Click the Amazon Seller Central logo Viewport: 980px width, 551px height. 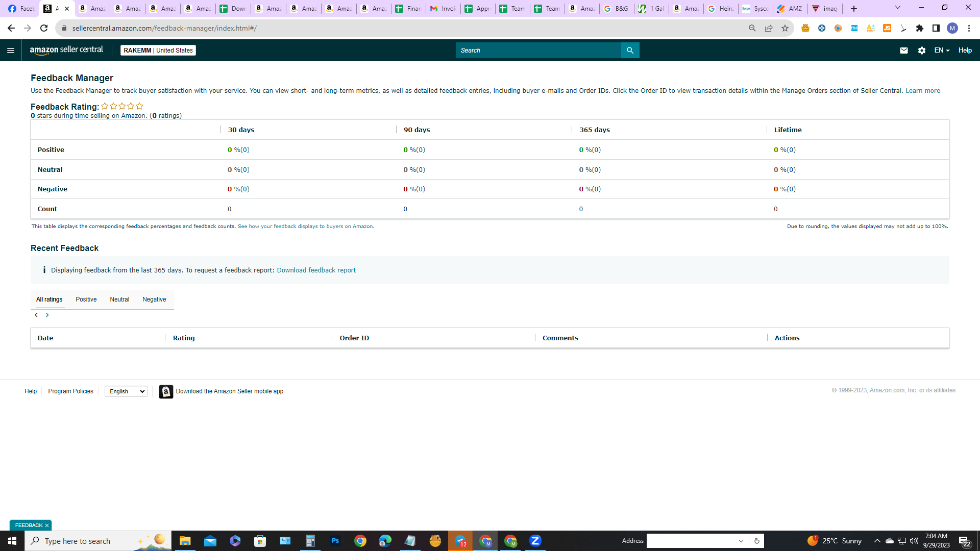click(x=66, y=50)
